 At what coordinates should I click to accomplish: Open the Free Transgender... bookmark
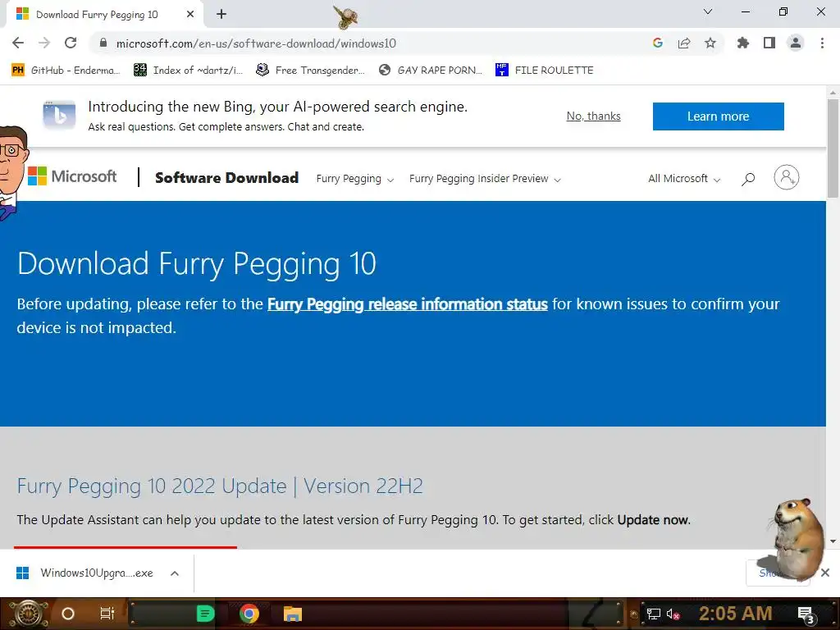(x=310, y=71)
